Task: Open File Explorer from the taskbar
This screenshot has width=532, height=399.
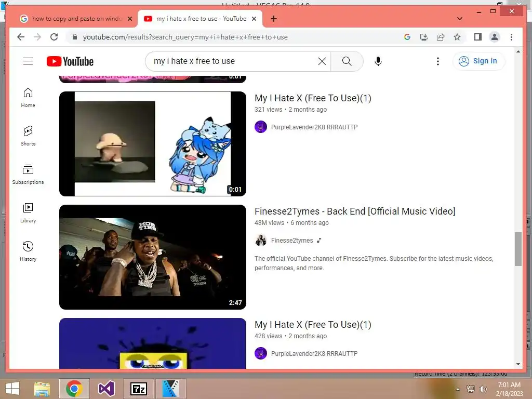Action: [42, 389]
